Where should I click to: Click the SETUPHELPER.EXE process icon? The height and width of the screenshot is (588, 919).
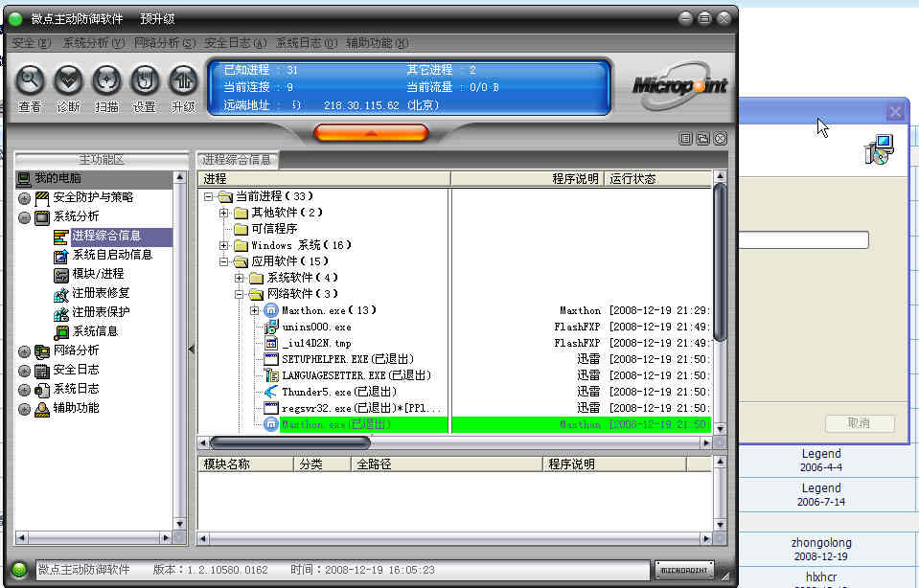[x=271, y=359]
